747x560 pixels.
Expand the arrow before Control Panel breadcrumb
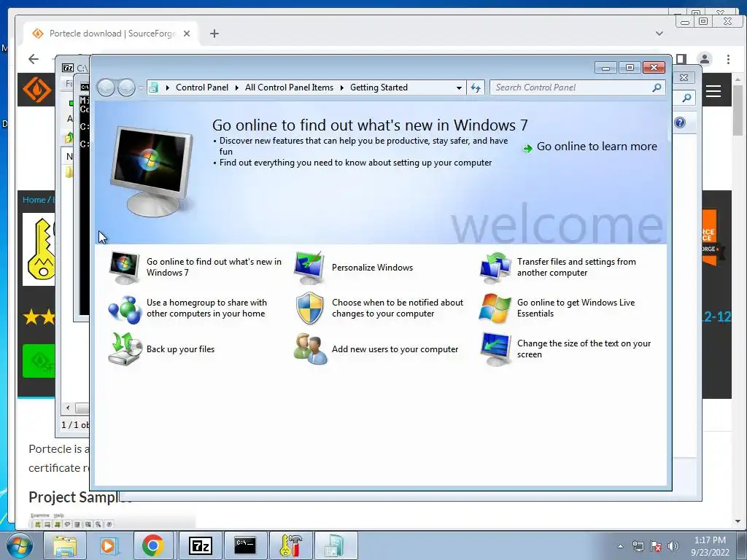click(167, 87)
